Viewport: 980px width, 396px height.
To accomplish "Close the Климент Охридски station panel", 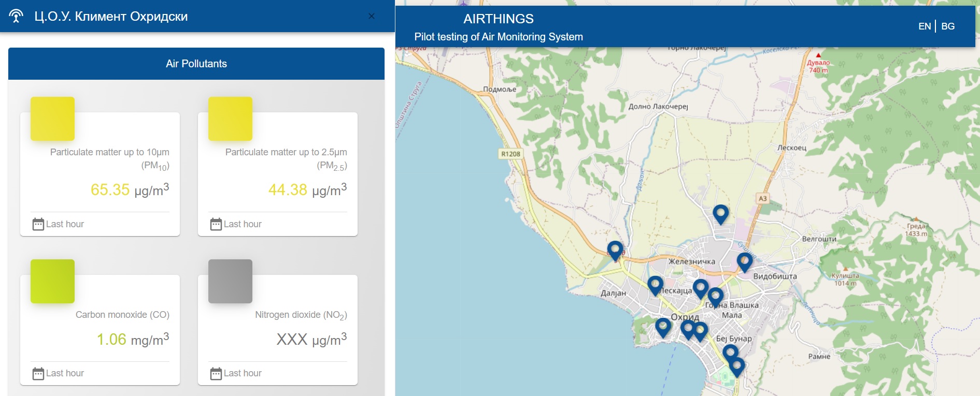I will pos(372,16).
